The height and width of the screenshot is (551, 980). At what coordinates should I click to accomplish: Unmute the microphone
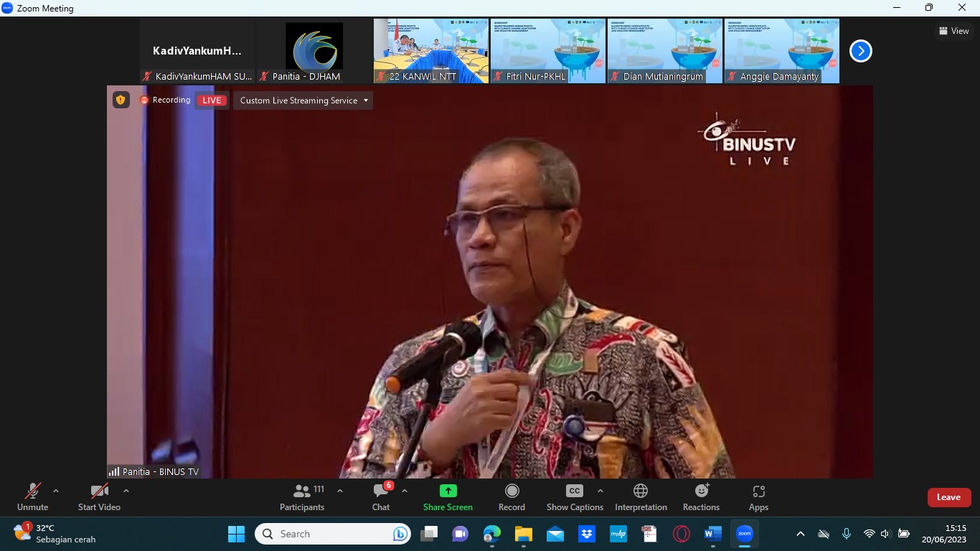(32, 497)
